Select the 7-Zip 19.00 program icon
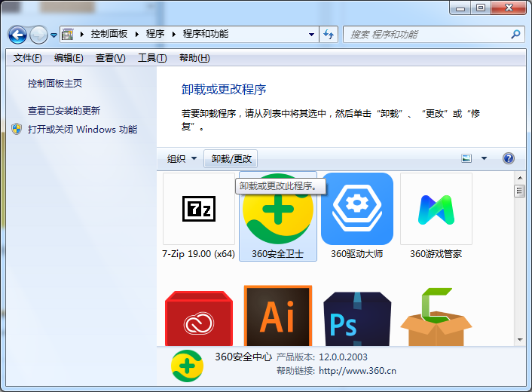 (x=199, y=209)
